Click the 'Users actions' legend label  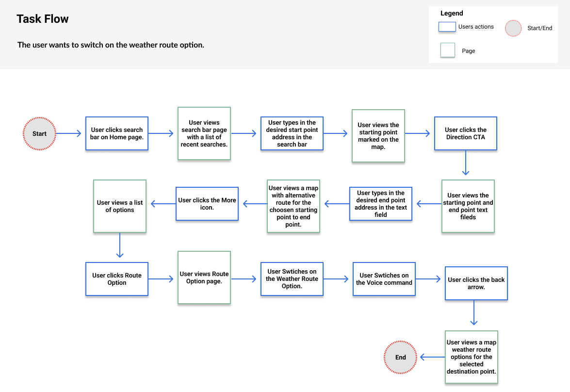point(476,27)
